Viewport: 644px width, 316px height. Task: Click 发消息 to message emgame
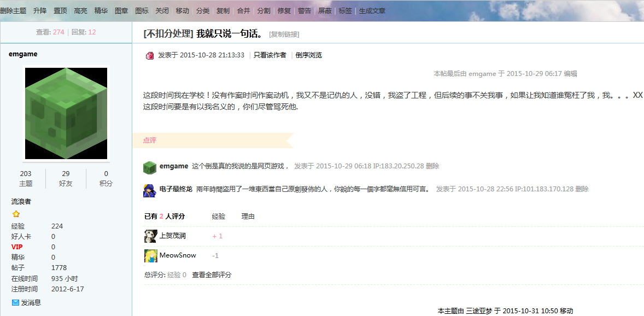(x=31, y=302)
